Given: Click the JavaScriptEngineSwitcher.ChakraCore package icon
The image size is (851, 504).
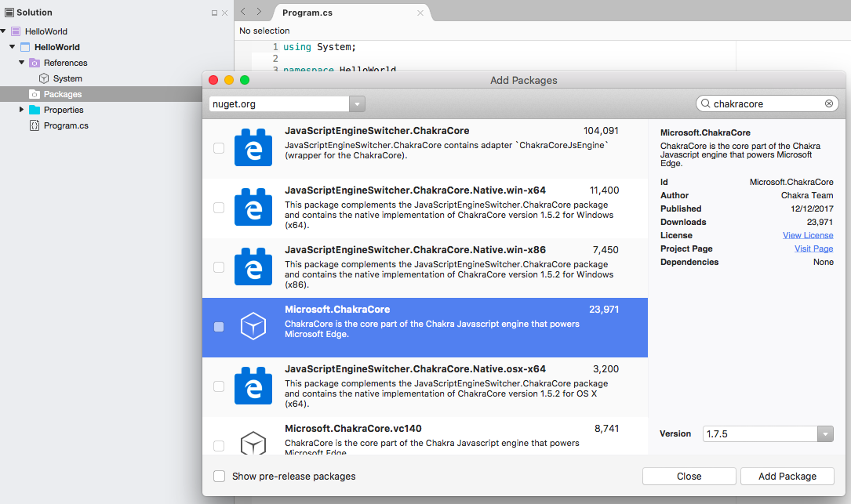Looking at the screenshot, I should click(253, 147).
